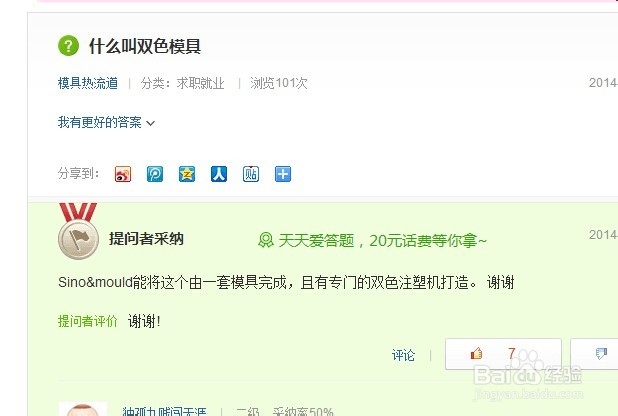Viewport: 618px width, 416px height.
Task: Click the thumbs-down dislike button
Action: (594, 354)
